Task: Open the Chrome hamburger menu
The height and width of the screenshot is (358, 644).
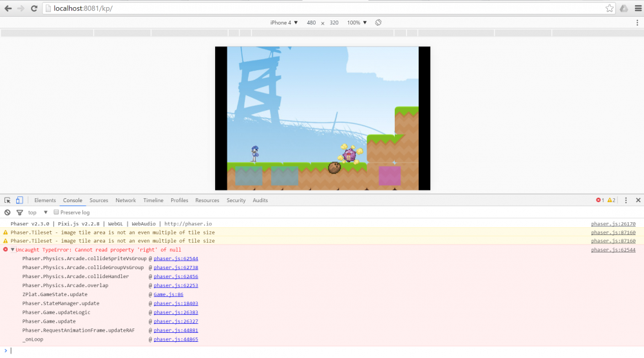Action: click(638, 8)
